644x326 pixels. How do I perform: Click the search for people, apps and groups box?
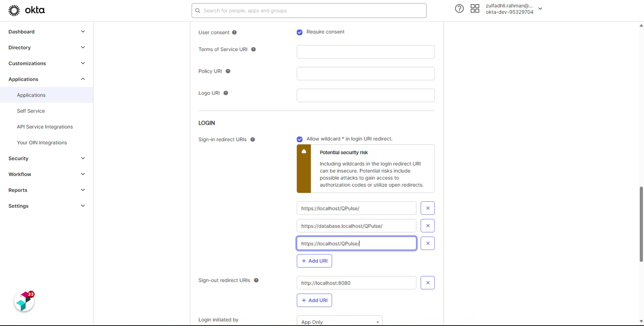coord(309,11)
